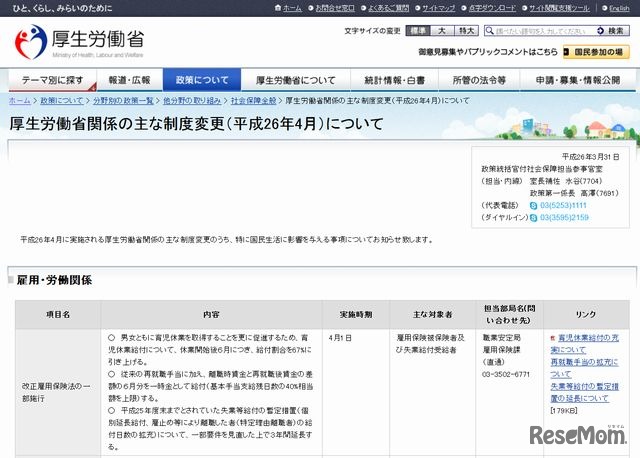Set text size to 標準
The height and width of the screenshot is (458, 640).
pos(418,31)
